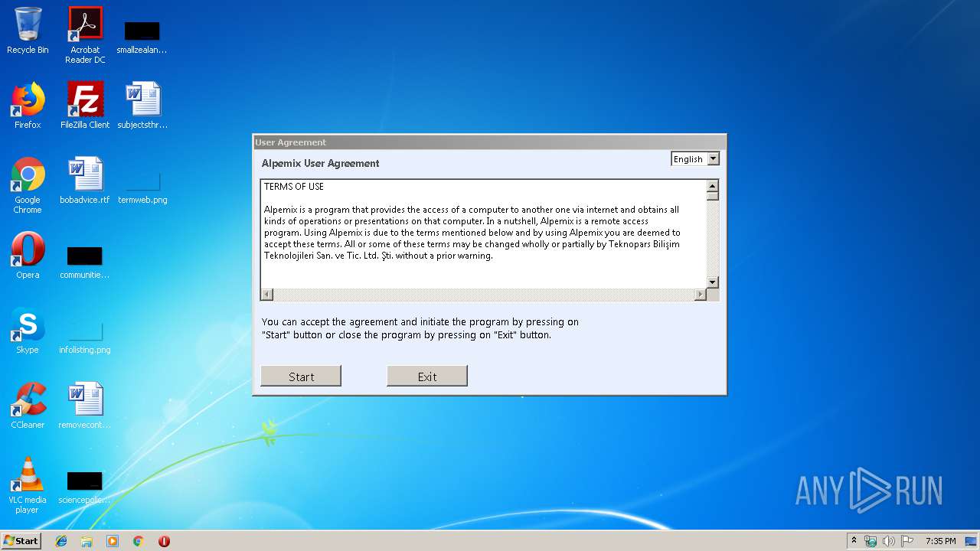Screen dimensions: 980x551
Task: Click horizontal scrollbar left arrow
Action: click(x=267, y=295)
